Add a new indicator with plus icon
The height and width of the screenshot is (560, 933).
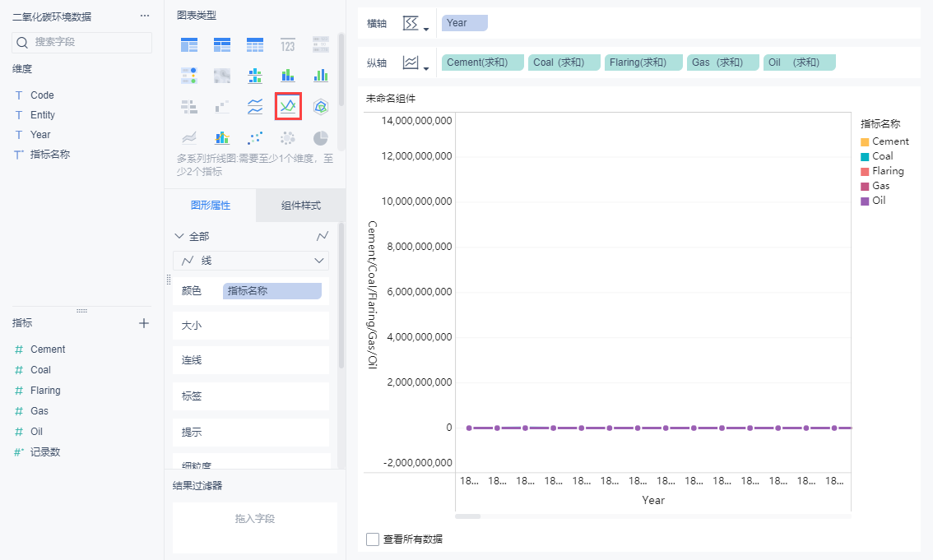tap(144, 323)
